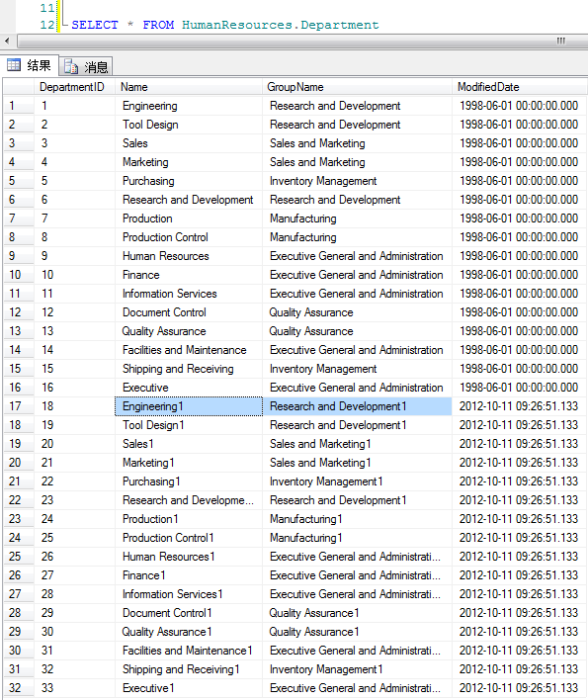Select the 'Information Services1' name cell

pos(189,594)
